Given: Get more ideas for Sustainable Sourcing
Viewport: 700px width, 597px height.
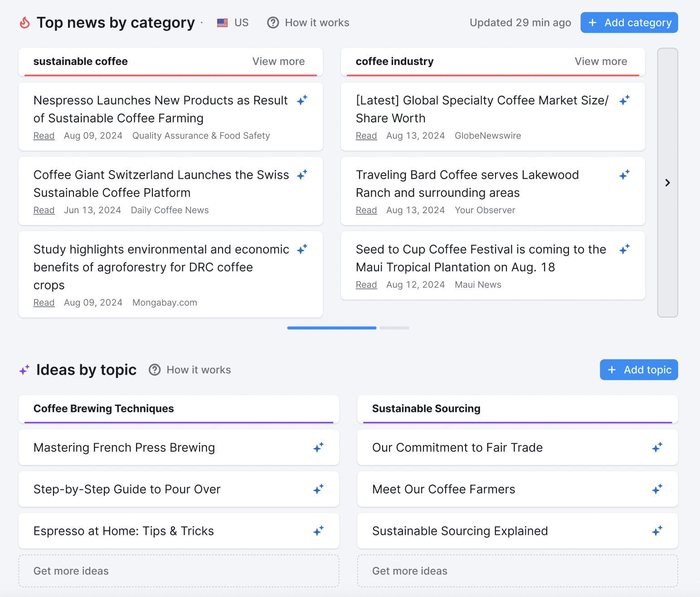Looking at the screenshot, I should 409,571.
